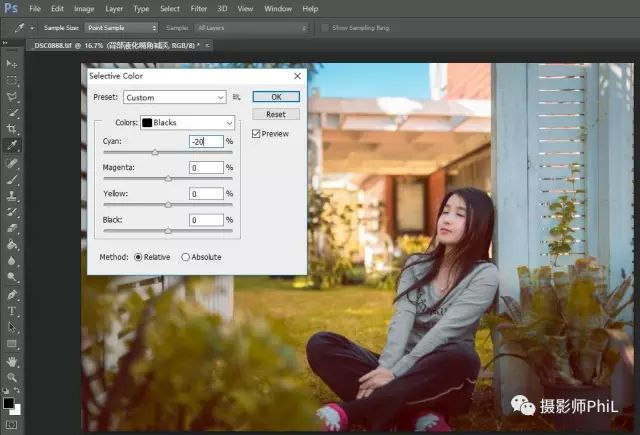Select the Blur tool

click(x=11, y=261)
